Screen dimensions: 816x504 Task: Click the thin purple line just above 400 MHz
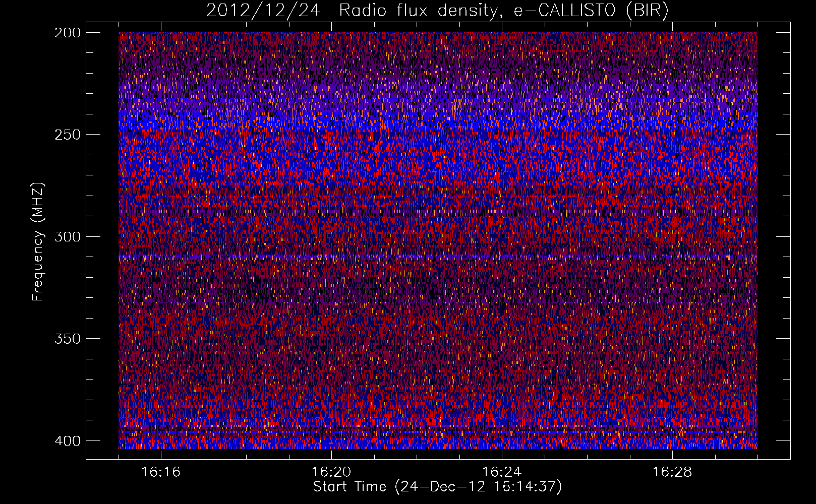pos(438,432)
